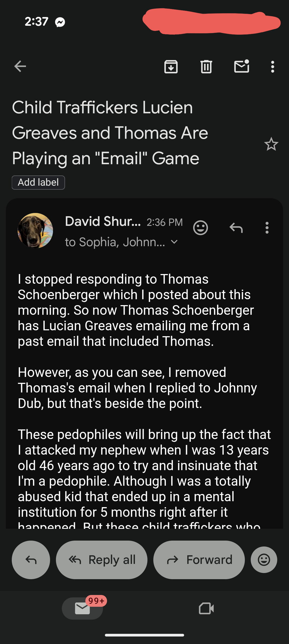Mark the email as unread
Viewport: 289px width, 644px height.
tap(242, 66)
